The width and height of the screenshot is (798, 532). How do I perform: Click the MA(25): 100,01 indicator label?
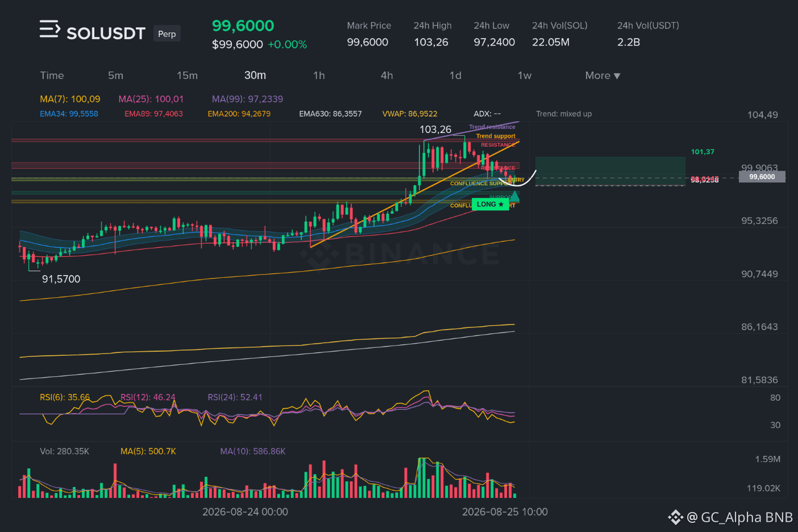click(151, 99)
